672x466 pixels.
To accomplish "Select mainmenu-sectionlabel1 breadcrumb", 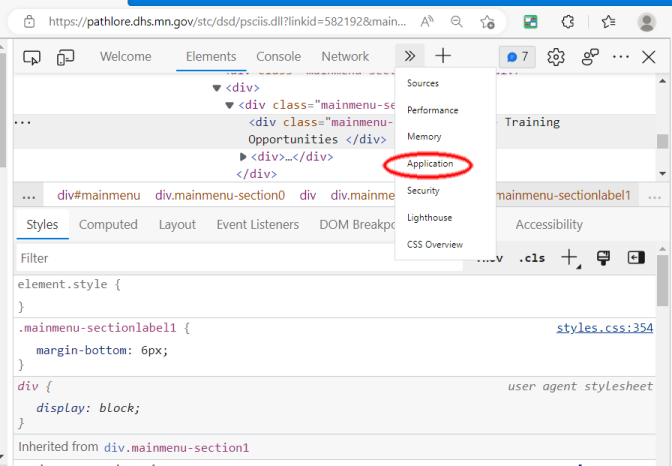I will (564, 195).
